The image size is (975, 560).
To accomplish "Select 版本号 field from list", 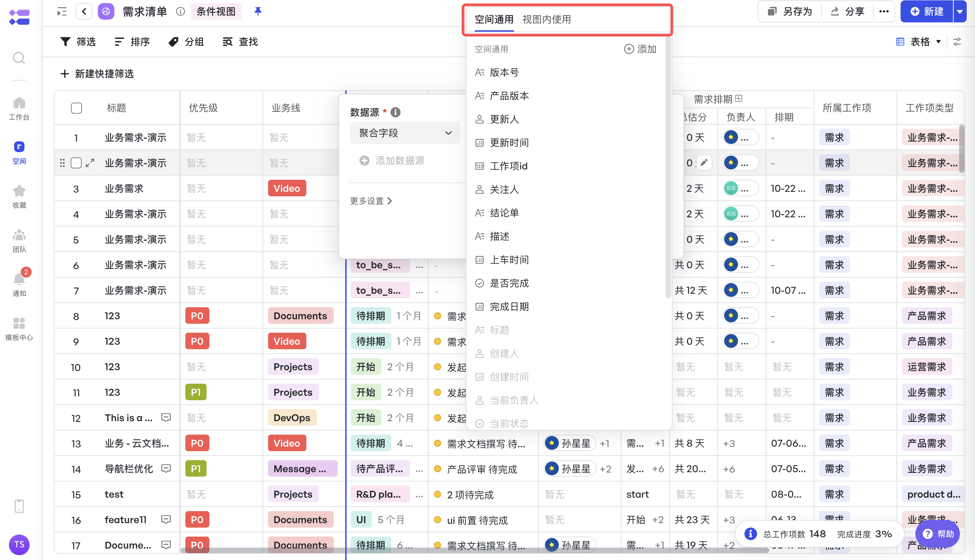I will point(566,72).
